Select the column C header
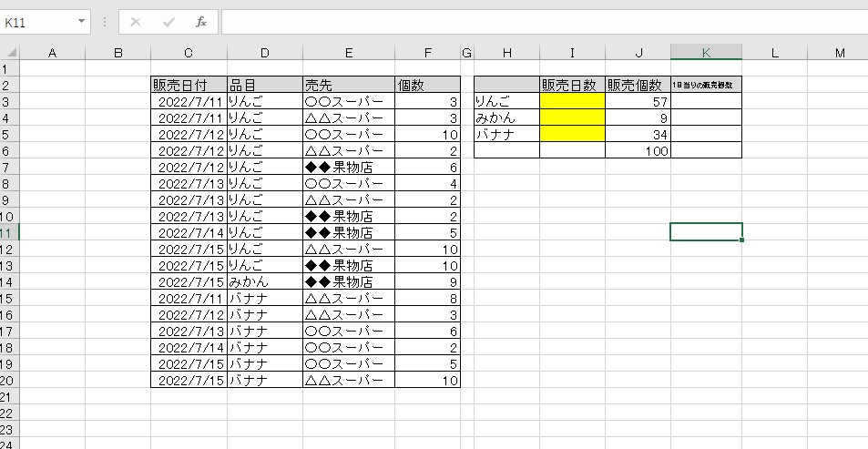The width and height of the screenshot is (868, 449). coord(189,53)
